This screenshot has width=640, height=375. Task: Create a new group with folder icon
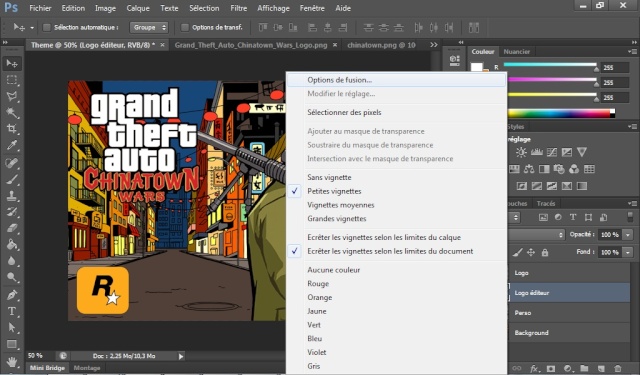(x=584, y=368)
